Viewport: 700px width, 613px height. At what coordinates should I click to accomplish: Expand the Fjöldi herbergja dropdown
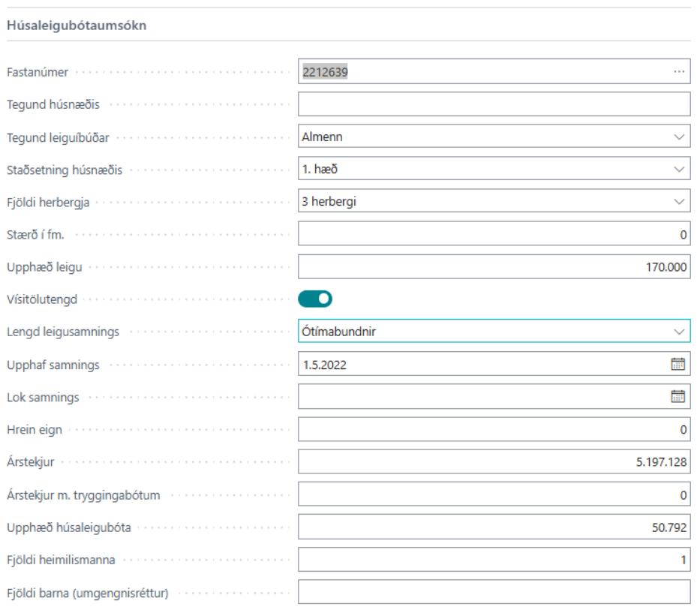click(679, 202)
